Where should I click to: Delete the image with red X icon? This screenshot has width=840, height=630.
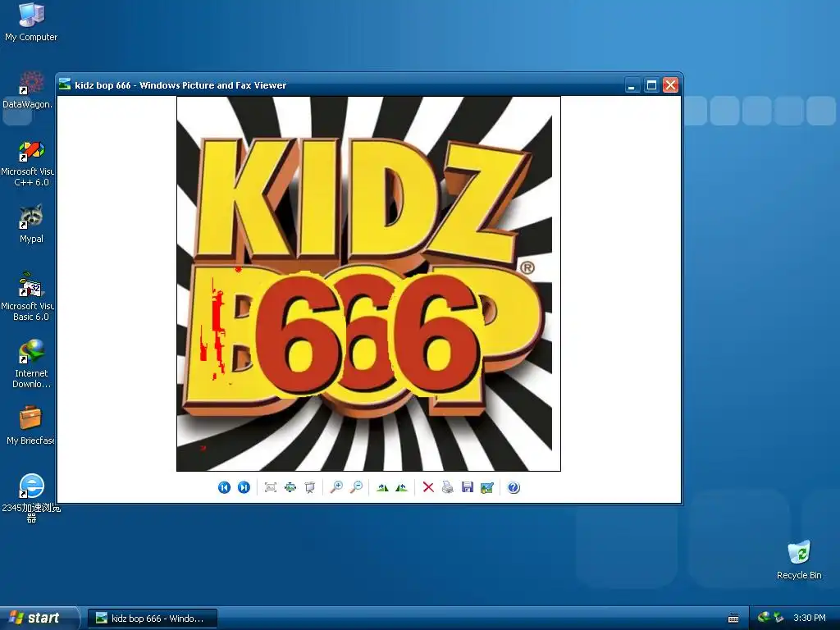[x=428, y=487]
